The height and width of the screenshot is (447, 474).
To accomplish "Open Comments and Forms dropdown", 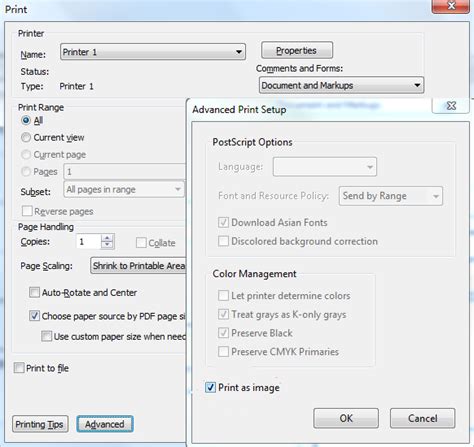I will (341, 85).
